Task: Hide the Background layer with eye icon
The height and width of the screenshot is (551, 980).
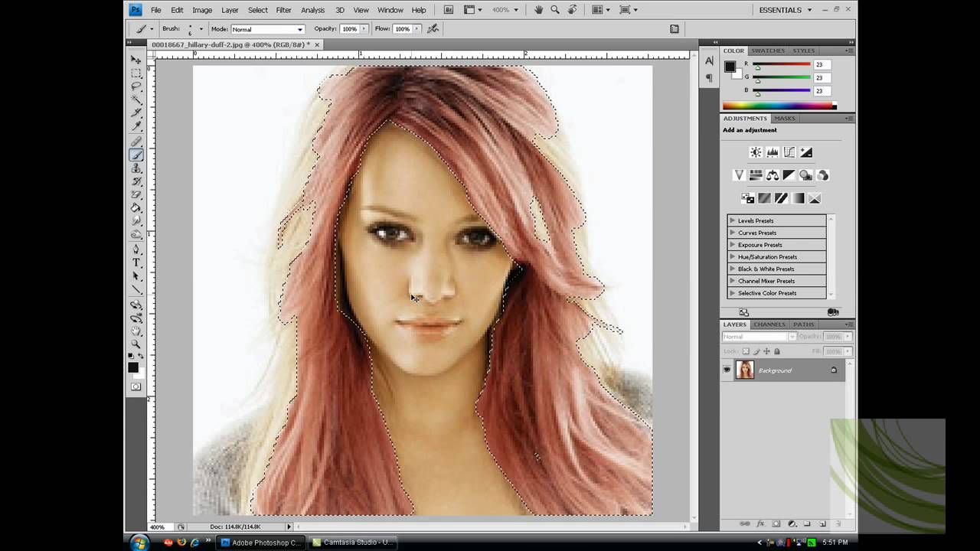Action: (727, 370)
